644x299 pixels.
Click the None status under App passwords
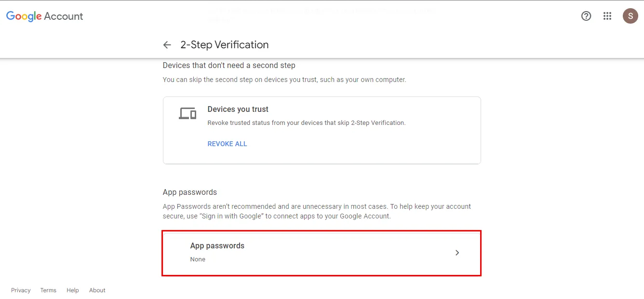(x=198, y=259)
